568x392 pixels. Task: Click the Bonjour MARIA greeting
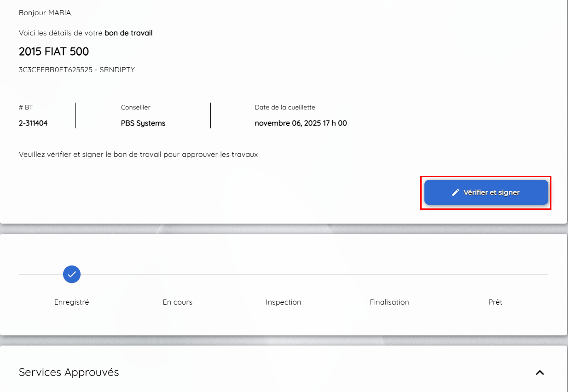(x=46, y=13)
